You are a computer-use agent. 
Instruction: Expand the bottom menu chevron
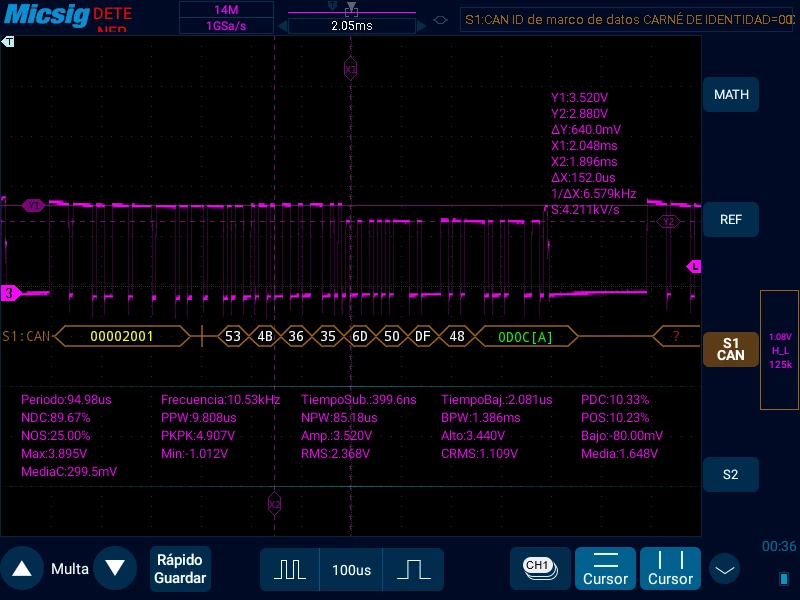(724, 569)
